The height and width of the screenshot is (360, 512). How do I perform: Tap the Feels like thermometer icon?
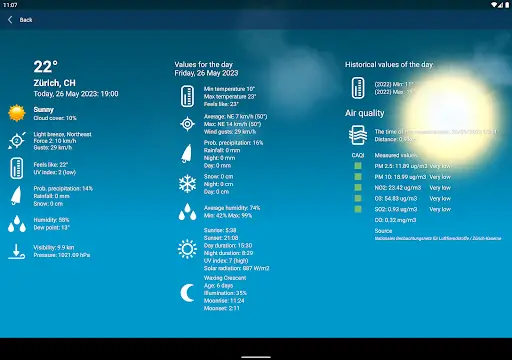click(17, 168)
